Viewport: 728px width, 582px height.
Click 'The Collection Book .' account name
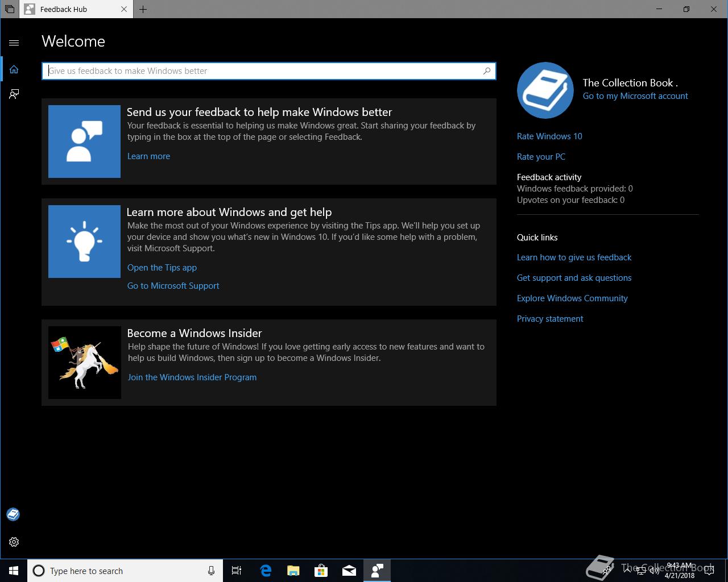630,83
